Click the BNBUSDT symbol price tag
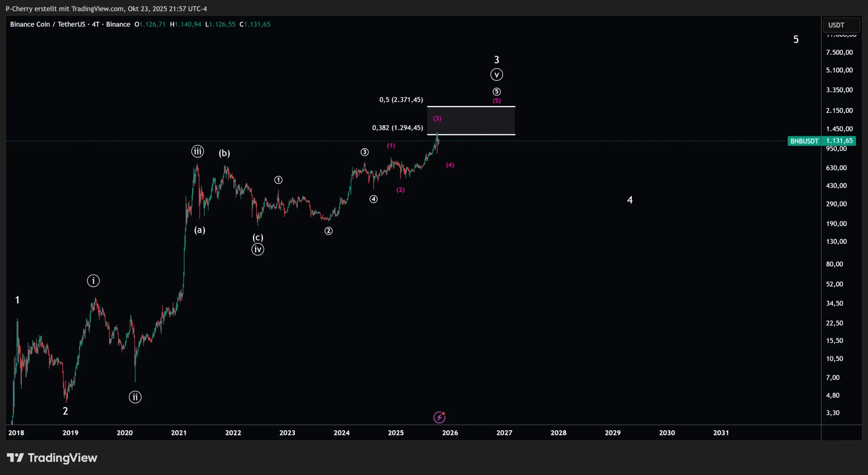 coord(804,141)
